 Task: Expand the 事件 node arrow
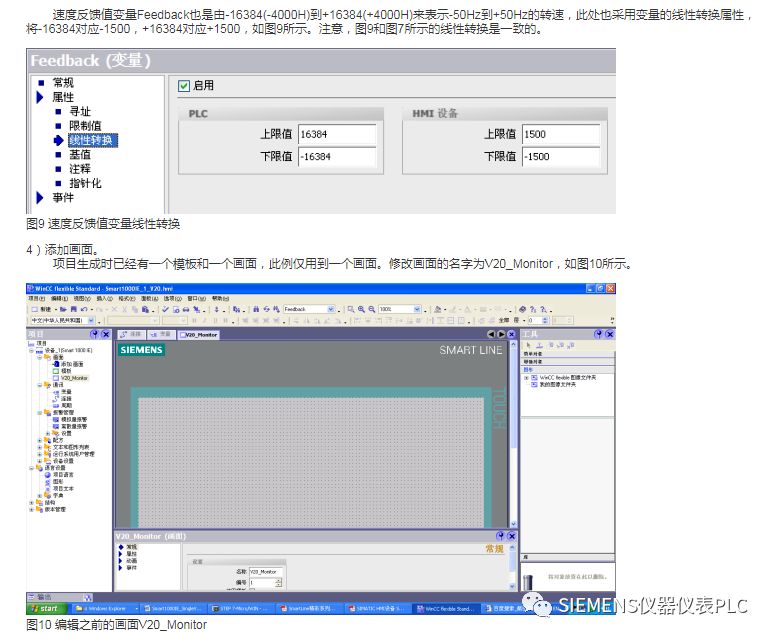coord(40,197)
